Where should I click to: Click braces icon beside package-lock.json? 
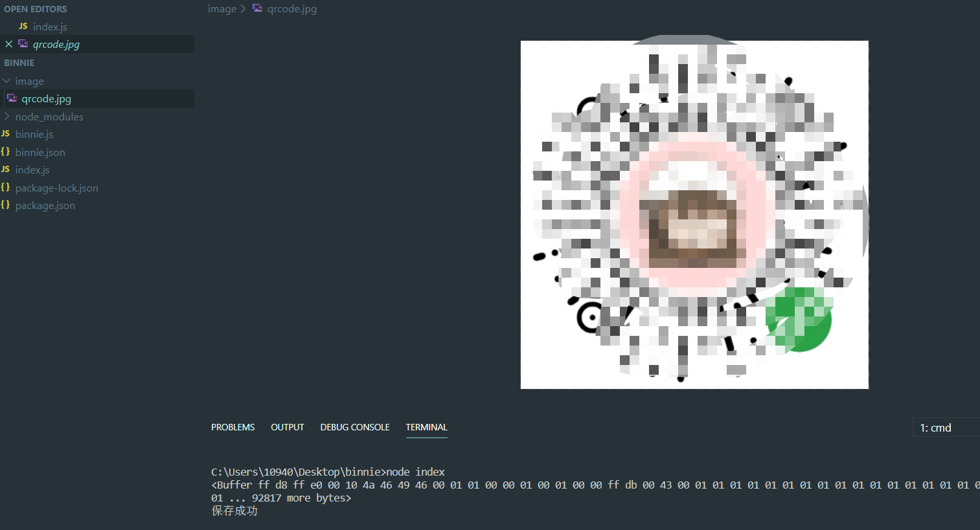click(x=5, y=187)
